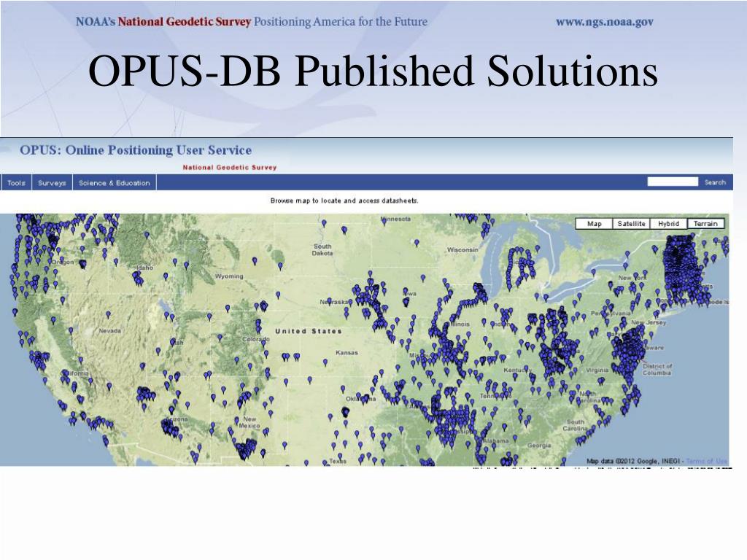Click the 'United States' map label
747x560 pixels.
click(x=309, y=331)
